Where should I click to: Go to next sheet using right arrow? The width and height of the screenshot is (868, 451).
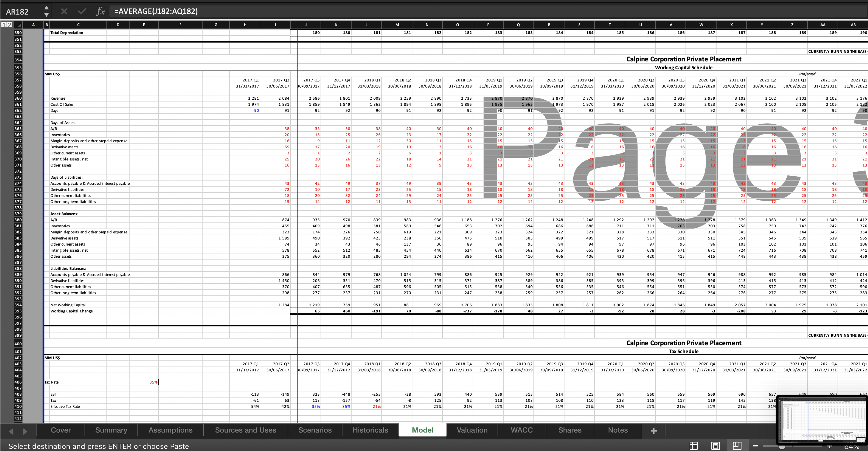click(25, 431)
